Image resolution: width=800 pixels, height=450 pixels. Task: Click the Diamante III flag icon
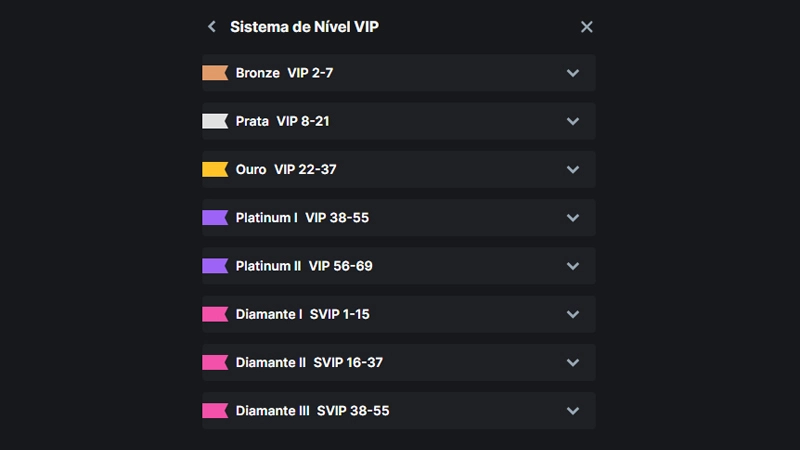coord(215,410)
